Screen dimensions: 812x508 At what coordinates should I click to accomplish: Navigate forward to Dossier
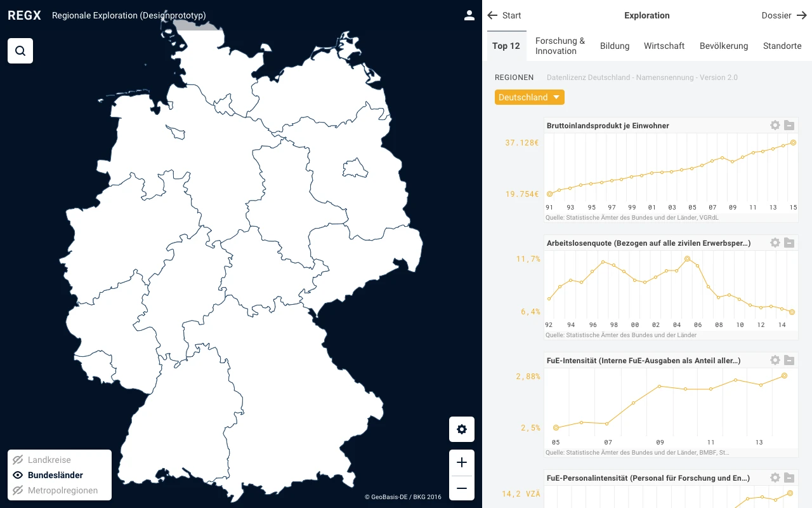click(x=784, y=15)
